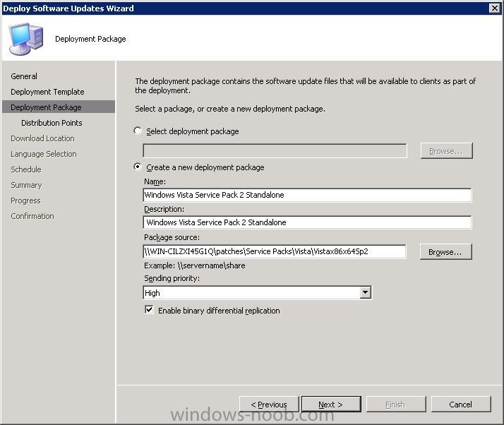
Task: Click the 'Sending priority:' label
Action: 172,278
